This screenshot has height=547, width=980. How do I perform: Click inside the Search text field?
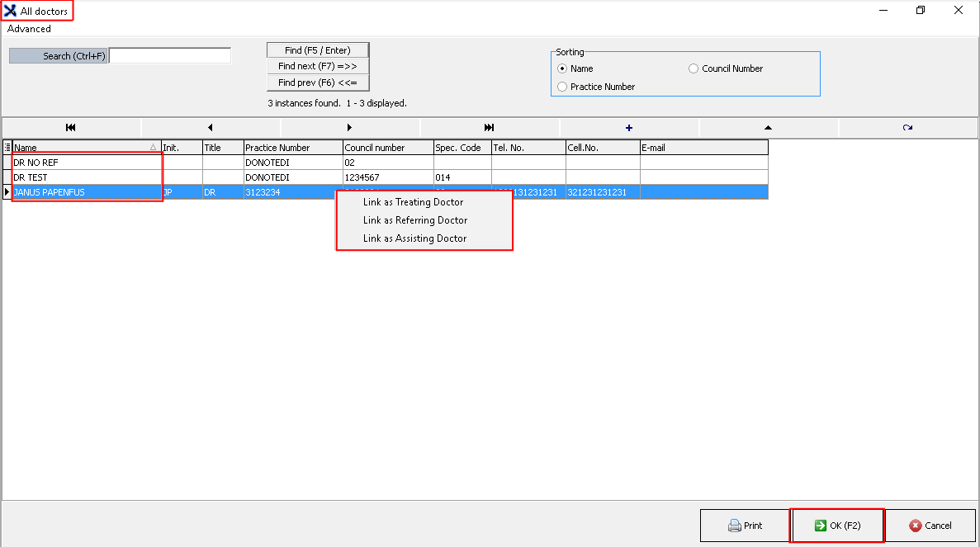pyautogui.click(x=170, y=56)
